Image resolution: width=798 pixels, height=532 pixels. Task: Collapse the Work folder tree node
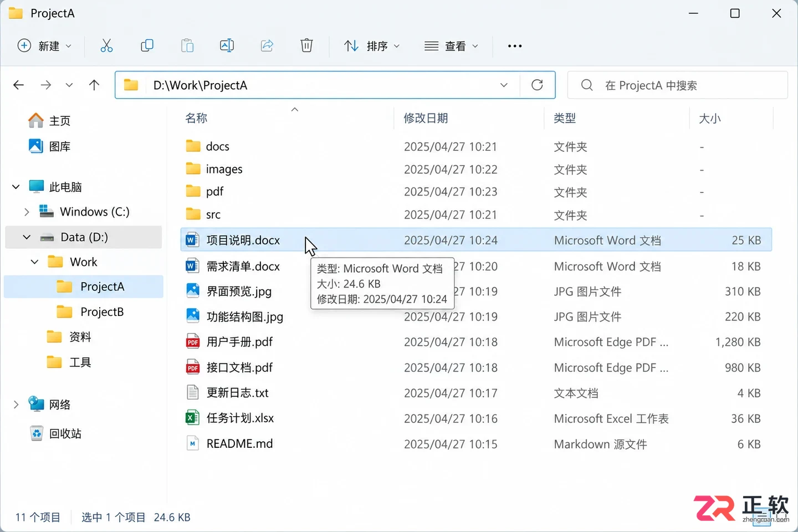click(35, 262)
